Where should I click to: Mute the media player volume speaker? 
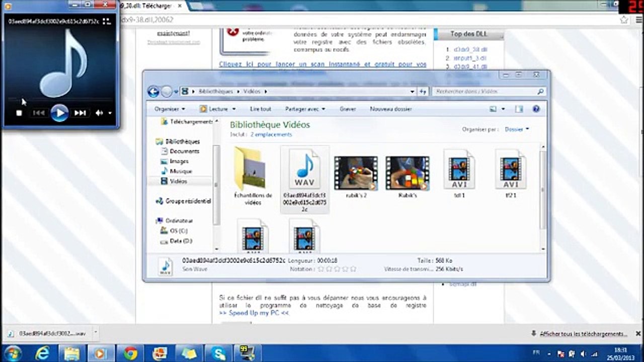[x=99, y=113]
